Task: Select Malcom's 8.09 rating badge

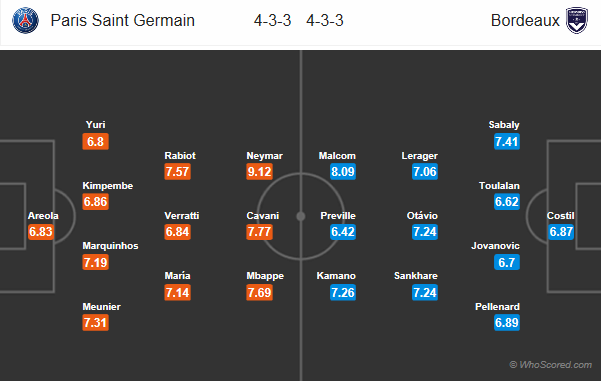Action: [x=343, y=171]
